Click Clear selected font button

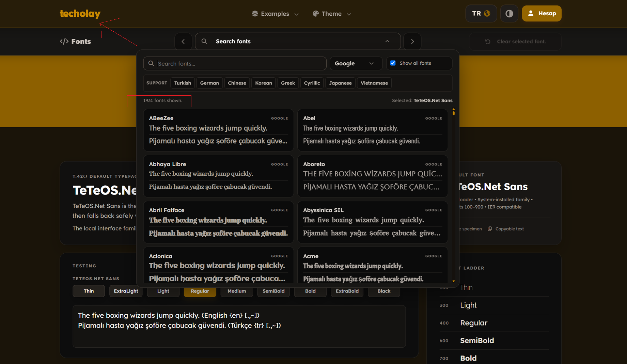[x=515, y=42]
